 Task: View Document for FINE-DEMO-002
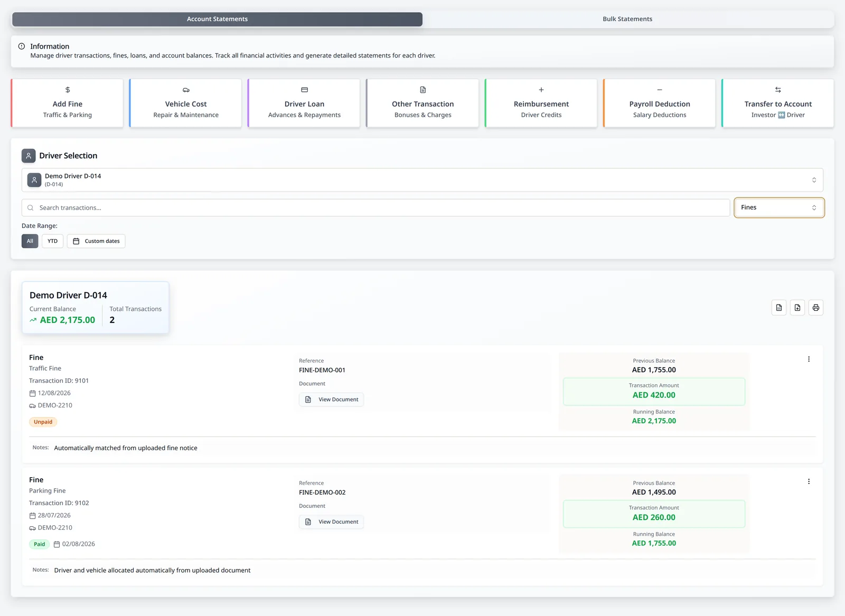pyautogui.click(x=331, y=522)
